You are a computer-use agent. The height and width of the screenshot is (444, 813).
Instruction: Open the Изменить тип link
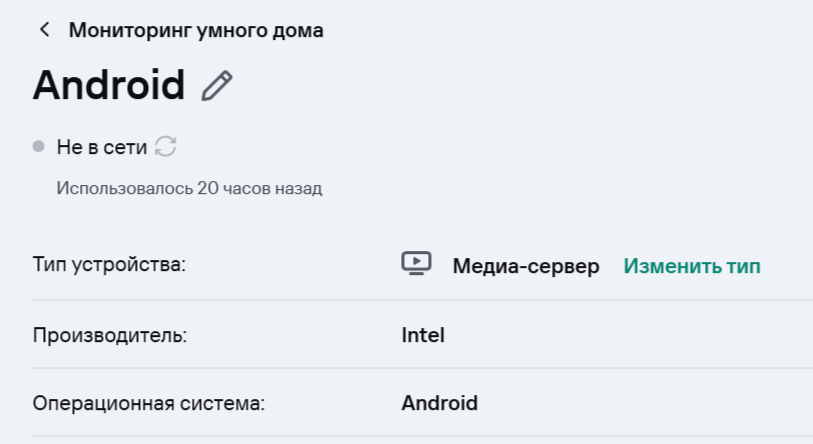click(692, 266)
